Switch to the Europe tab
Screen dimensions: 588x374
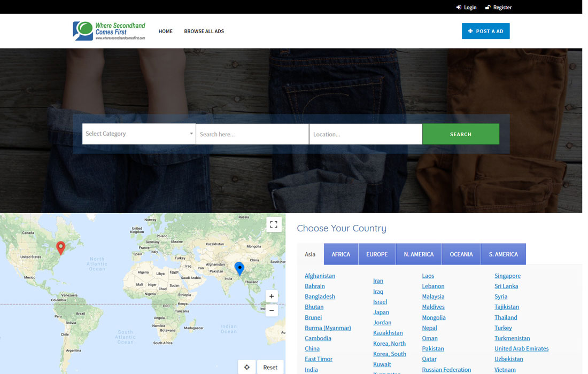[377, 254]
